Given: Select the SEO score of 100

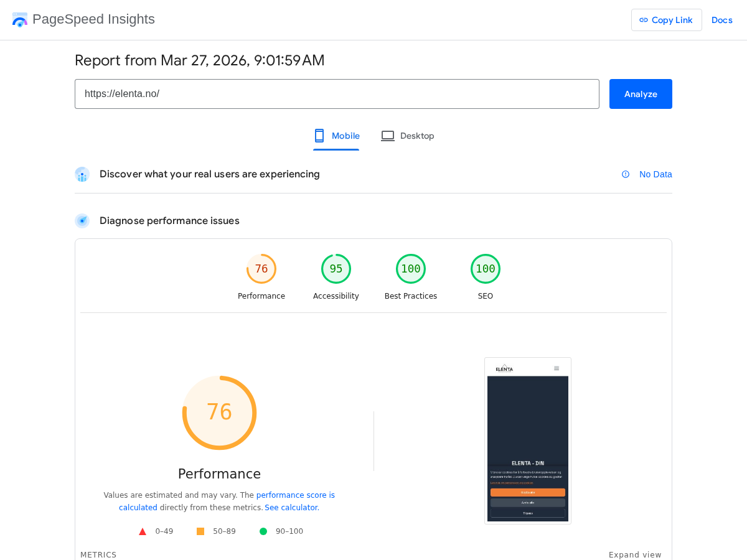Looking at the screenshot, I should (x=486, y=268).
